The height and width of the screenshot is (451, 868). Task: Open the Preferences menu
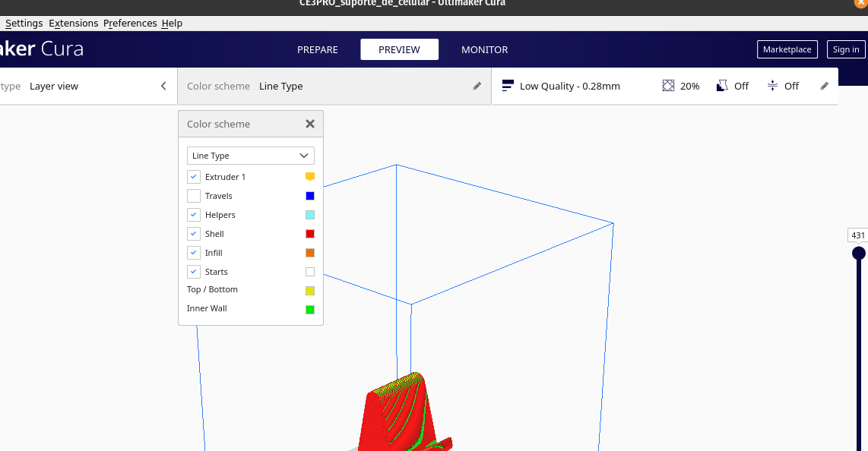(x=130, y=24)
